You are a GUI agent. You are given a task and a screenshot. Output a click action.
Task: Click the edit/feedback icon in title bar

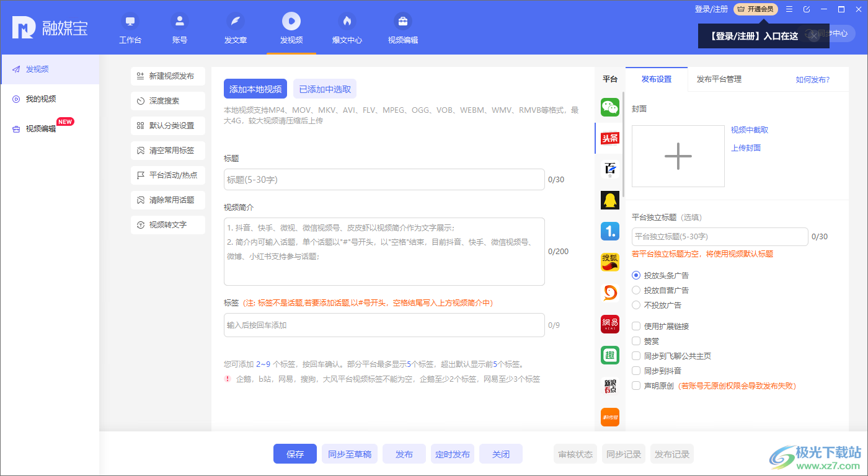807,9
